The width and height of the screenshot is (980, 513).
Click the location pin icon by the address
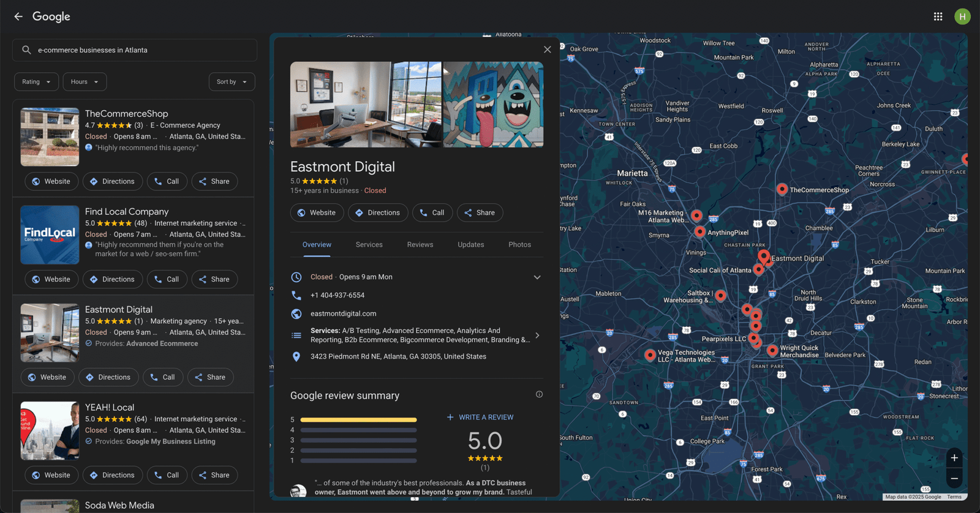296,356
